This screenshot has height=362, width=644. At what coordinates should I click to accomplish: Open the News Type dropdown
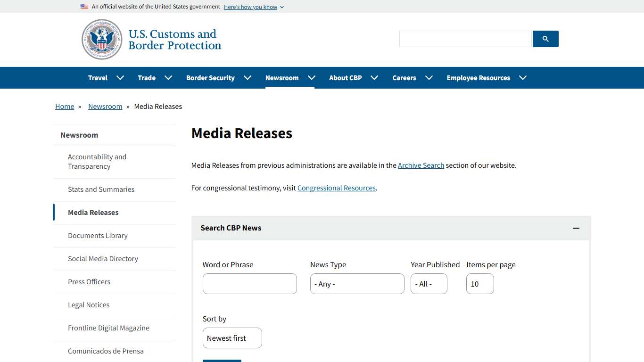(357, 284)
